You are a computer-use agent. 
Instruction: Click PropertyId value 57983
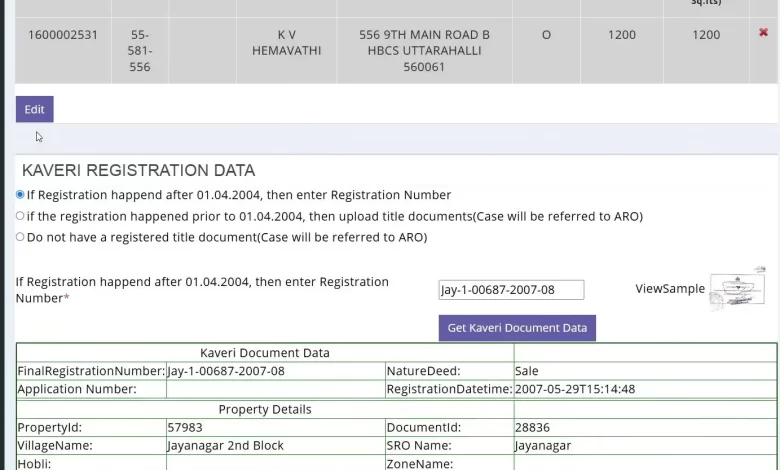tap(185, 427)
